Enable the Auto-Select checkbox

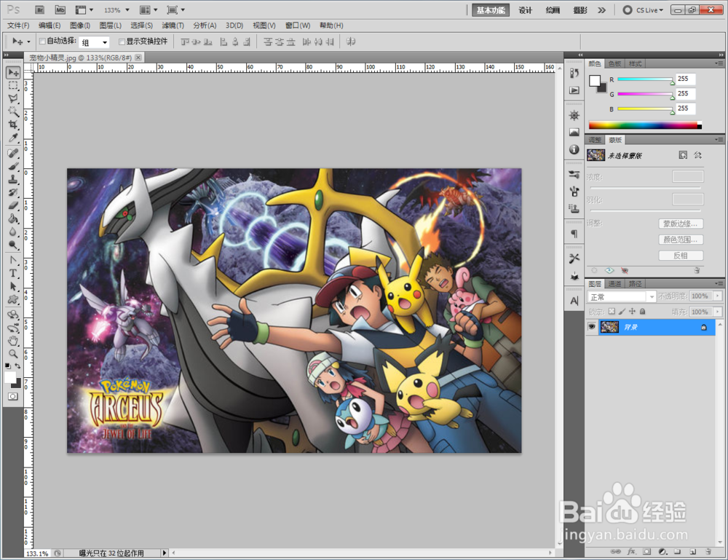pos(42,42)
